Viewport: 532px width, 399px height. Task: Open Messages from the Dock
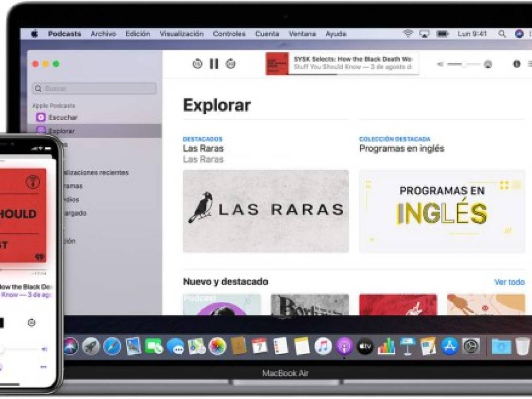(176, 346)
